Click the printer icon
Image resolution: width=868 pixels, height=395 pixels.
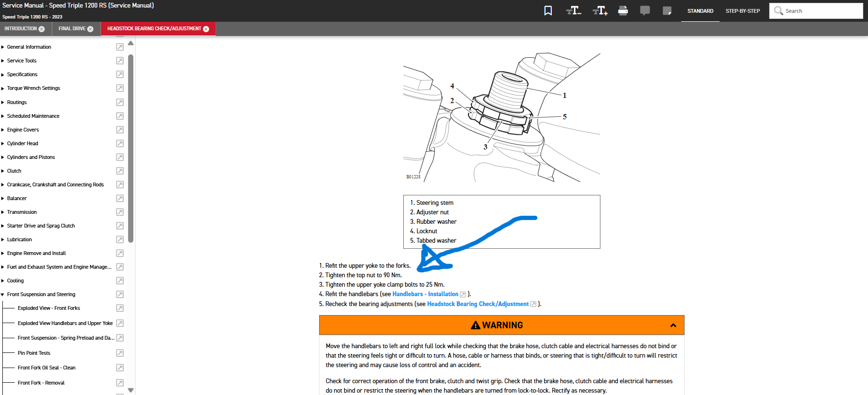pos(623,11)
